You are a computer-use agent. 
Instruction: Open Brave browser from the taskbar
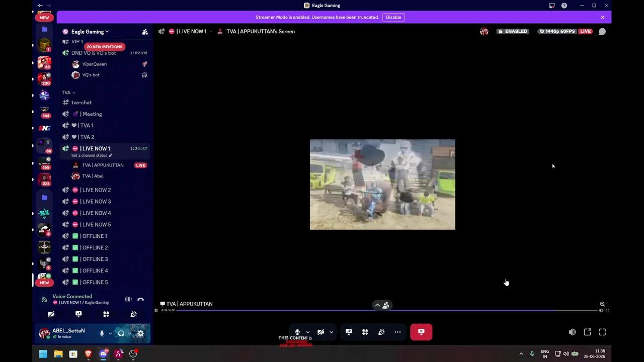point(88,354)
